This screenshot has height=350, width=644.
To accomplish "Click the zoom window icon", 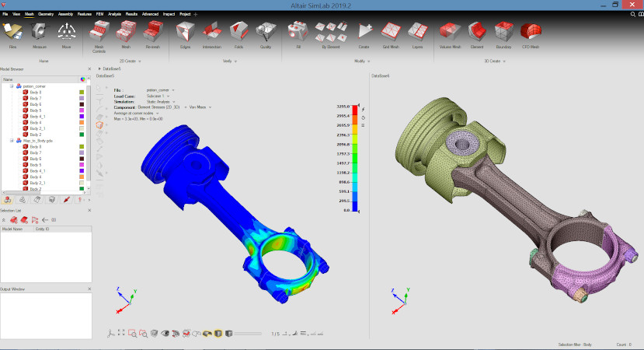I will pyautogui.click(x=132, y=334).
